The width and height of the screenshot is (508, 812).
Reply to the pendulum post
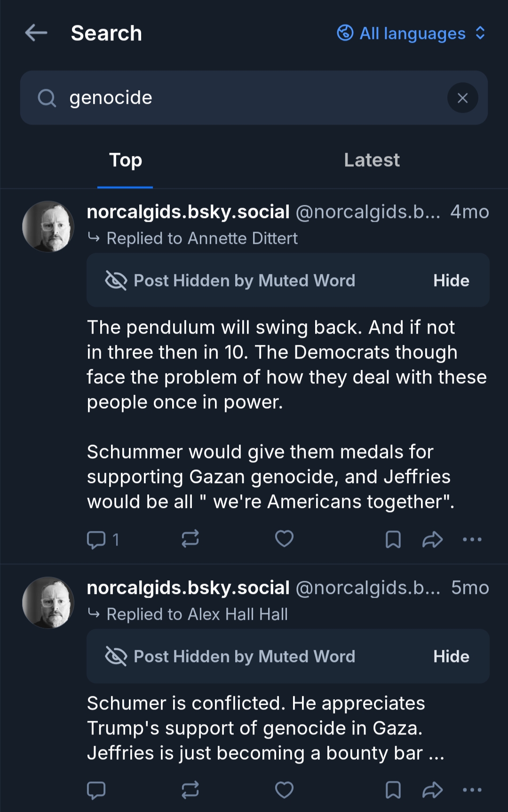tap(96, 539)
